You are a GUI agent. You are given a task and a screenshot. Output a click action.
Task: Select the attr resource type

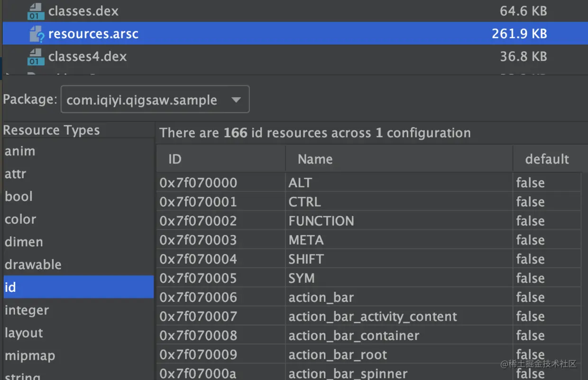15,174
